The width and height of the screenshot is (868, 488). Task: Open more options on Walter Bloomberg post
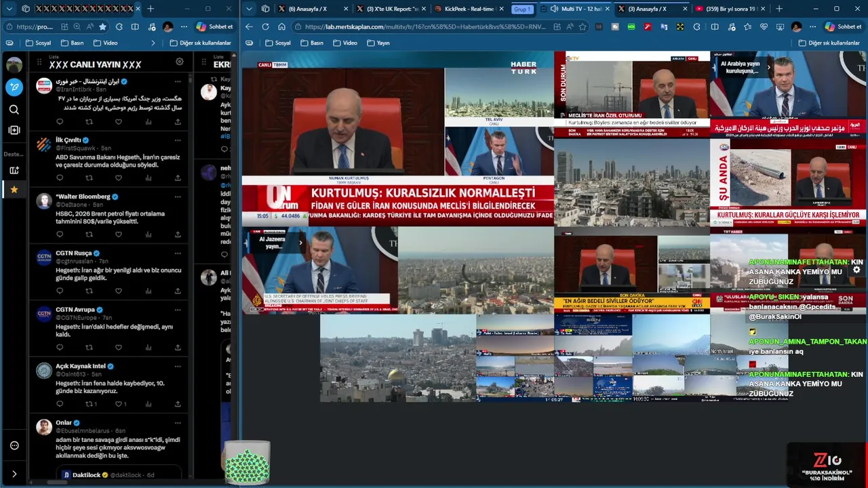point(178,197)
